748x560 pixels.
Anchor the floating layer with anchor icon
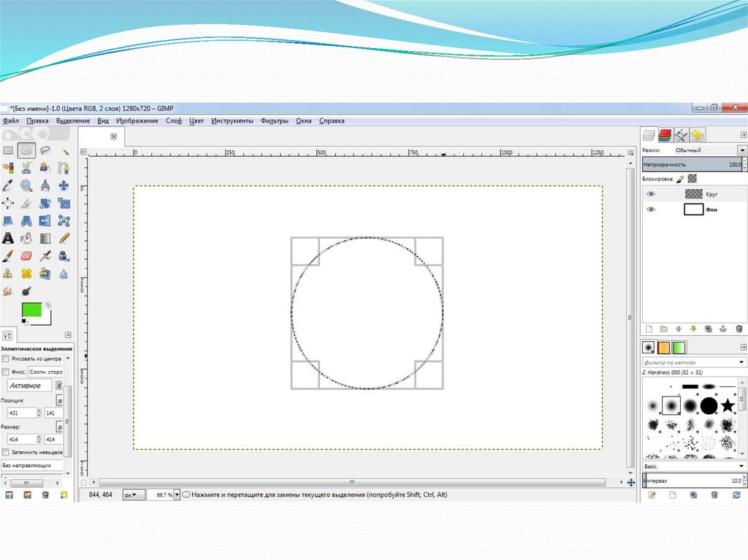[x=724, y=329]
